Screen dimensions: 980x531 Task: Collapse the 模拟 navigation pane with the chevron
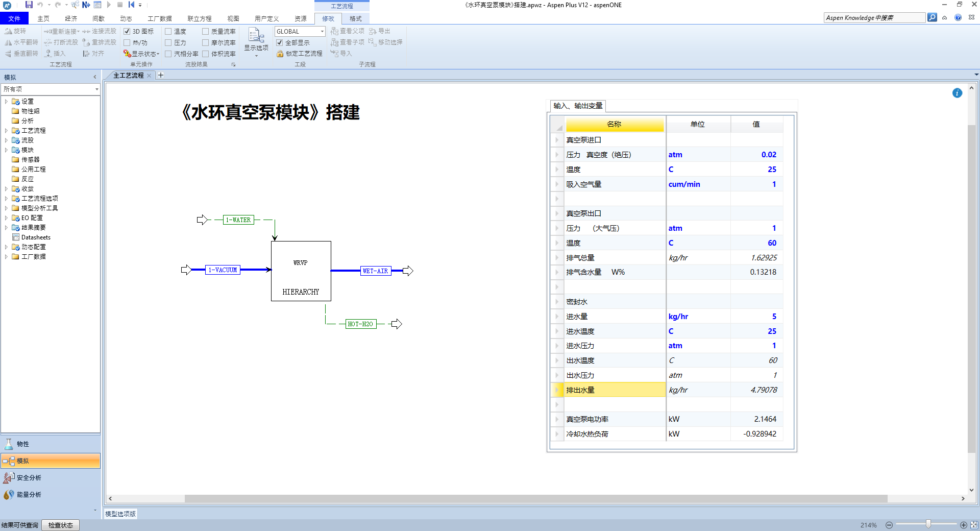click(x=94, y=77)
